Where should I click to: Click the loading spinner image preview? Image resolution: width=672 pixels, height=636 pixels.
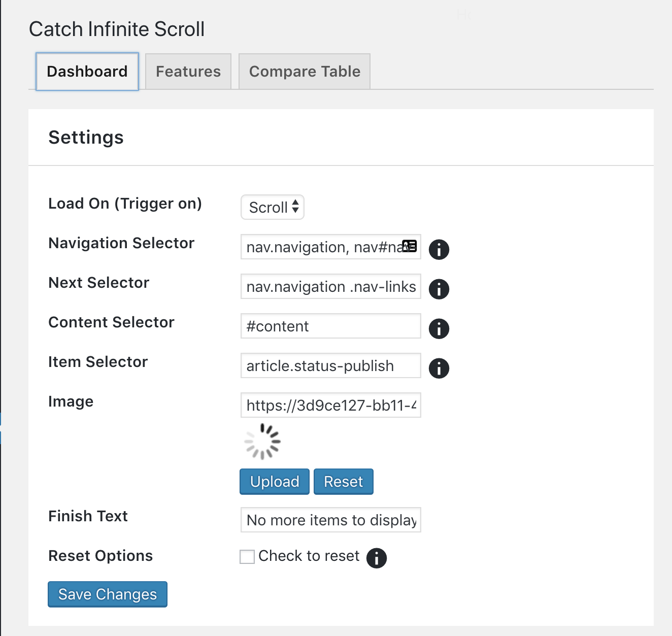[262, 442]
